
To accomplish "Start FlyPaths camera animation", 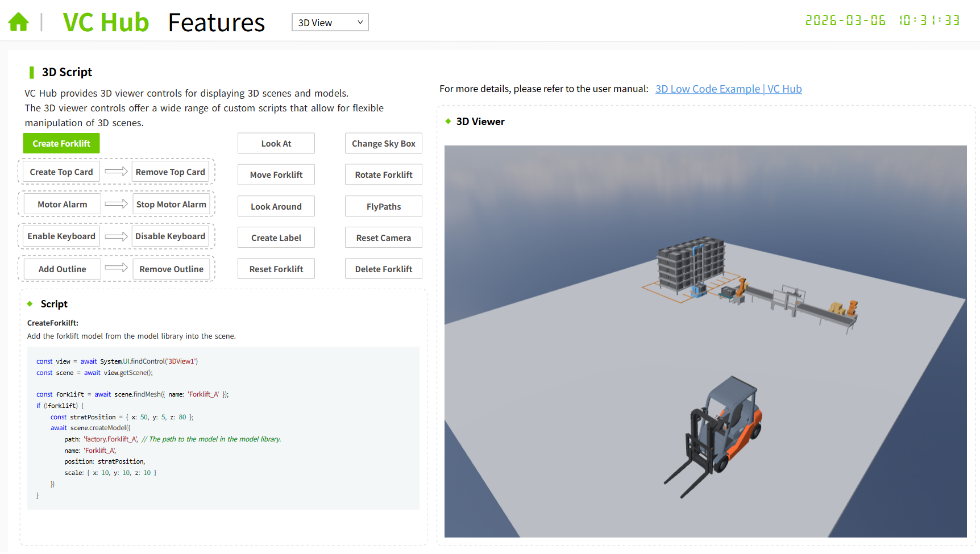I will [x=384, y=207].
